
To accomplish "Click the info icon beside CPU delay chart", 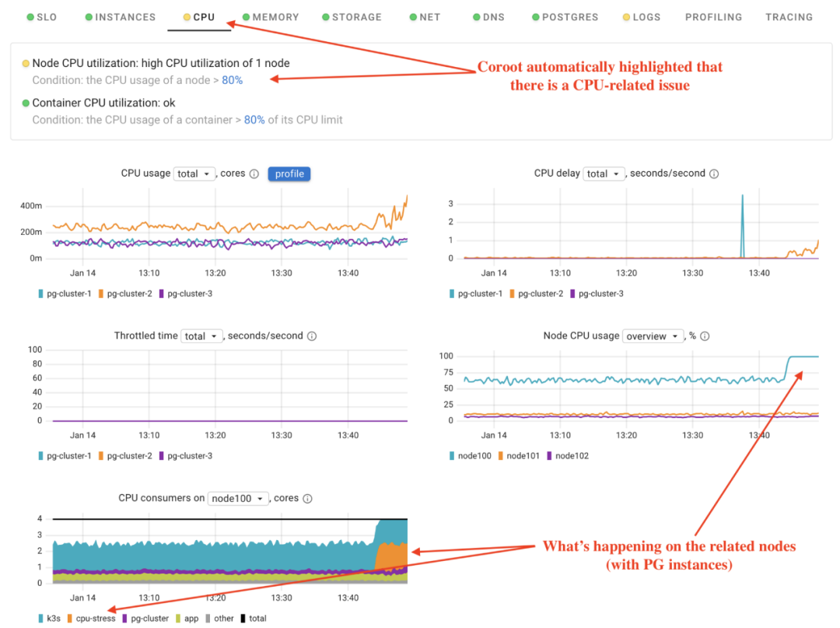I will click(714, 174).
